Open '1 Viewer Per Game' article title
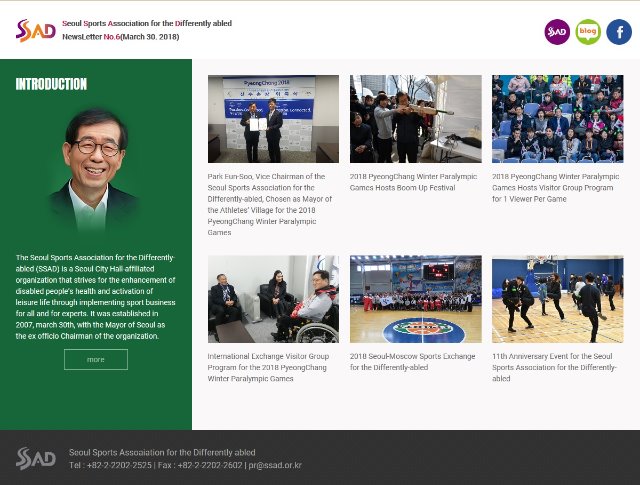Screen dimensions: 640x485 point(556,187)
